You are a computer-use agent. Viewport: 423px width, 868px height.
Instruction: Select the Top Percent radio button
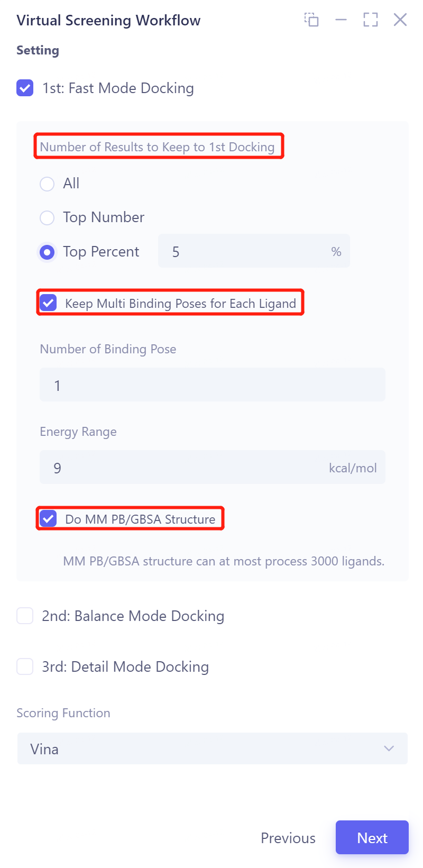tap(47, 252)
